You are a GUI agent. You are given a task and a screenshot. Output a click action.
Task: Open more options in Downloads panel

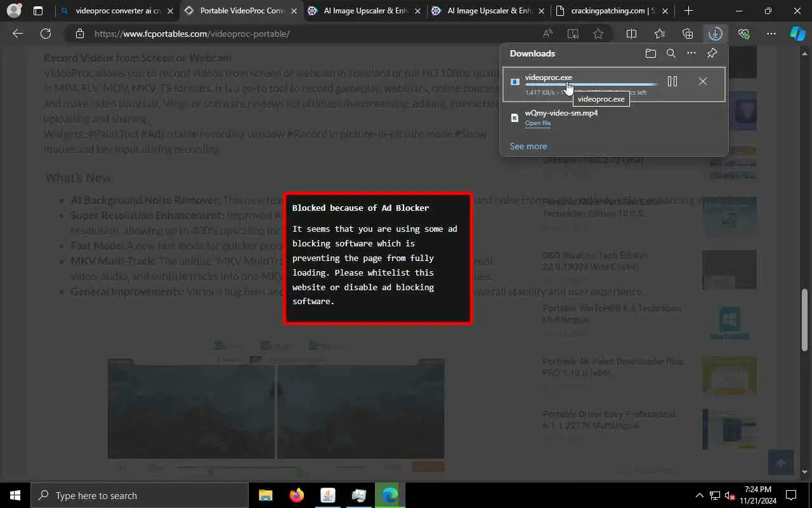pyautogui.click(x=691, y=53)
